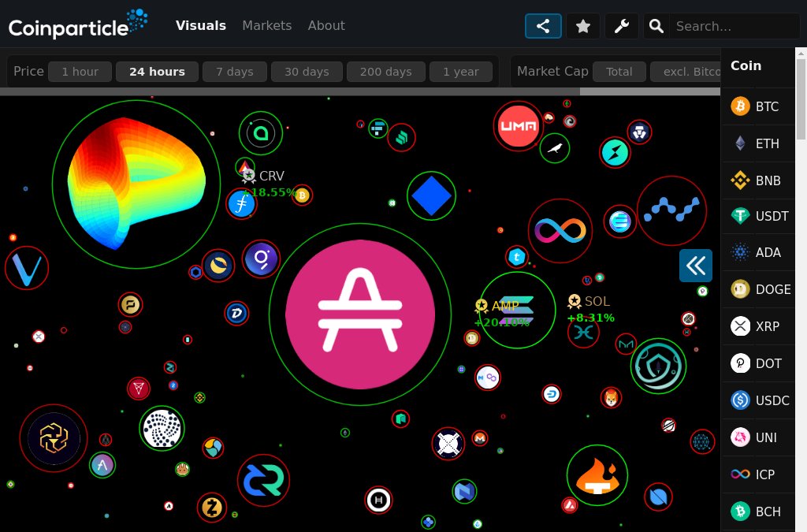Click the Coinparticle logo
The height and width of the screenshot is (532, 807).
78,24
